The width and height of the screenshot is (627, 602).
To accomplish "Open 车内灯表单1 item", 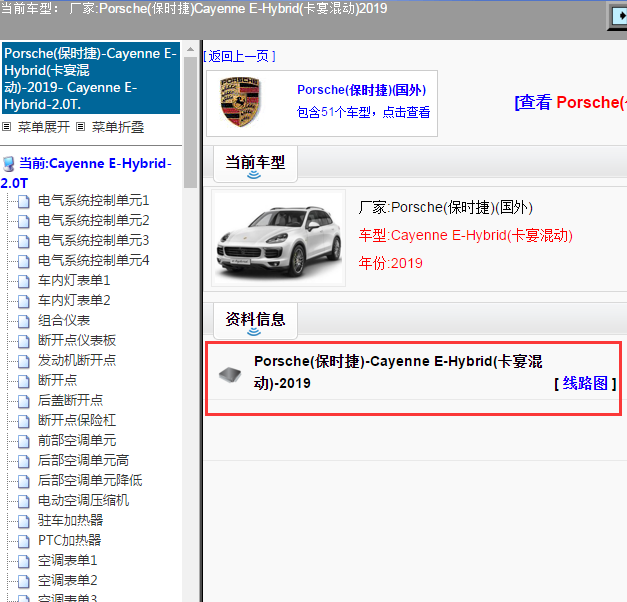I will coord(74,280).
